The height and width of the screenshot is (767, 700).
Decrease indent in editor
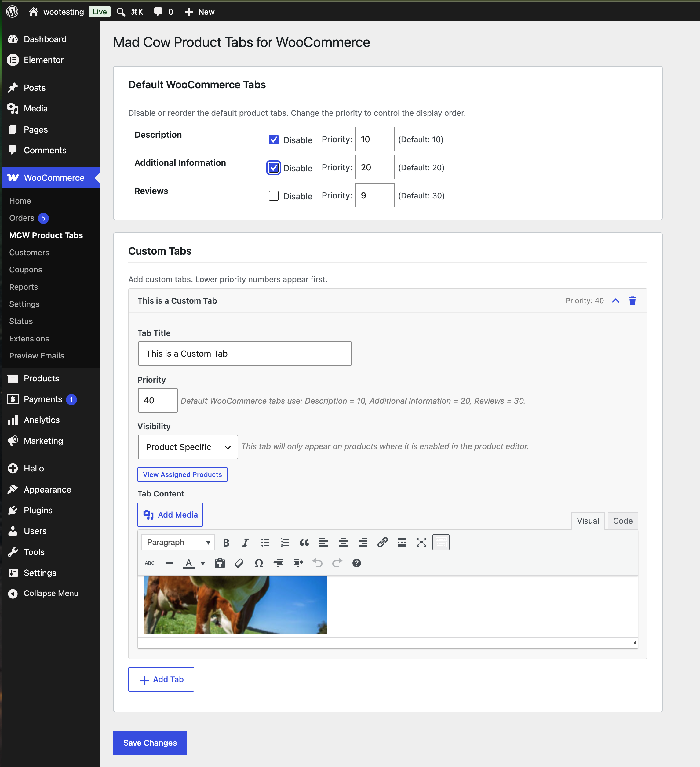tap(278, 563)
